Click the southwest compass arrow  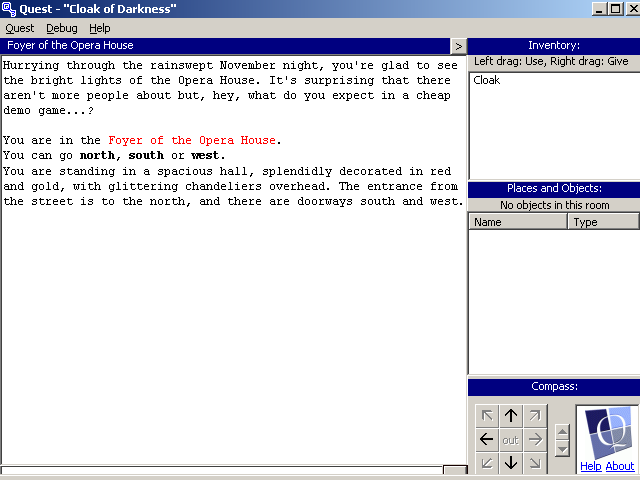[x=487, y=462]
